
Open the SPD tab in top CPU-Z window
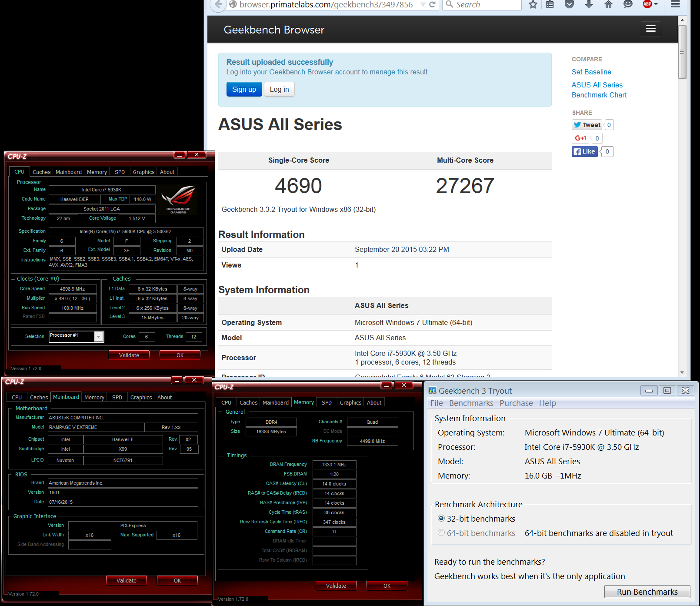tap(120, 172)
